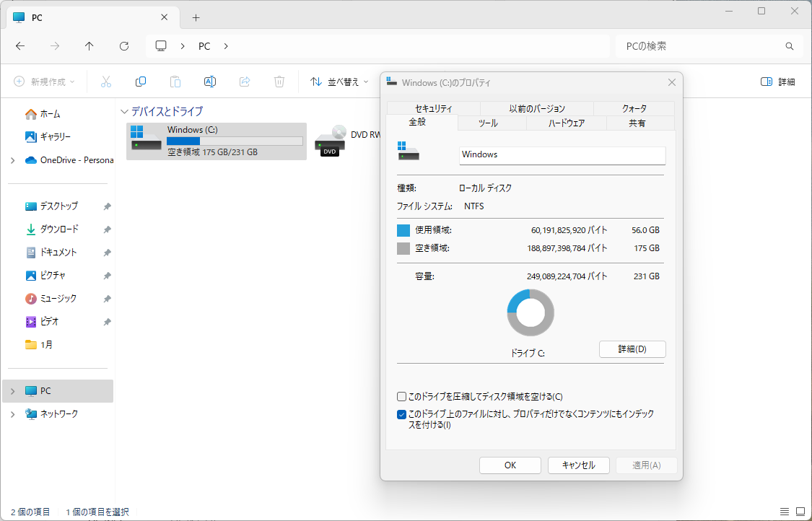812x521 pixels.
Task: Click OK in properties dialog
Action: 510,465
